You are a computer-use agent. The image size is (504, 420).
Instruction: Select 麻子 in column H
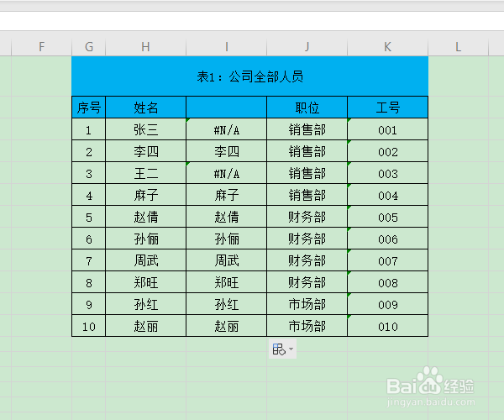145,195
